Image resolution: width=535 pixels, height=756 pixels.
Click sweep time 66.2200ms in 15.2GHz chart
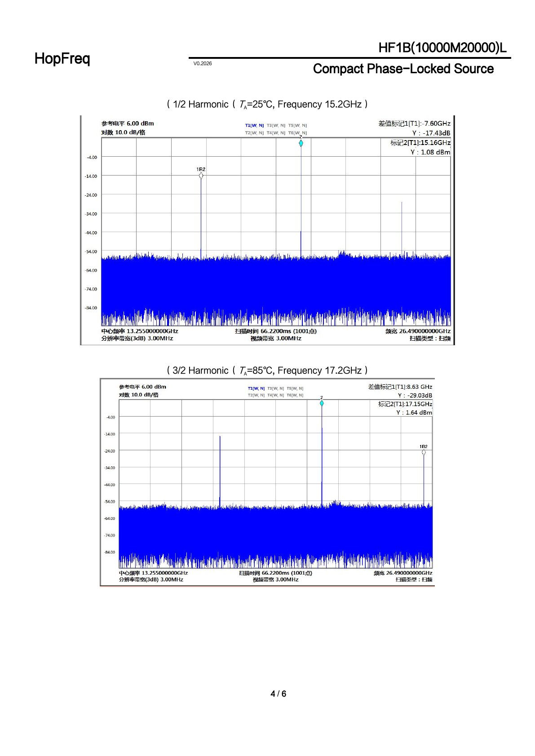(x=276, y=331)
